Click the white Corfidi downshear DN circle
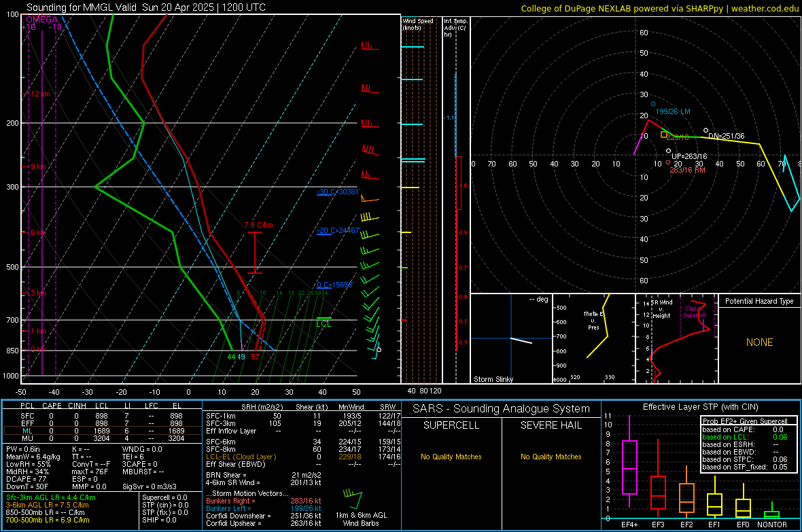This screenshot has width=802, height=532. point(706,130)
